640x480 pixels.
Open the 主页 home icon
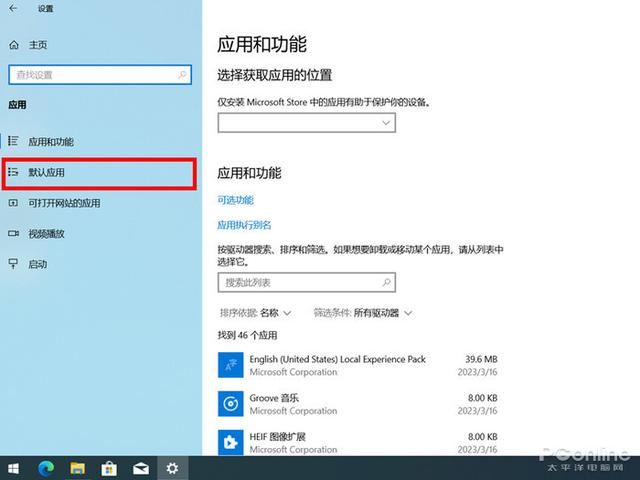[14, 45]
